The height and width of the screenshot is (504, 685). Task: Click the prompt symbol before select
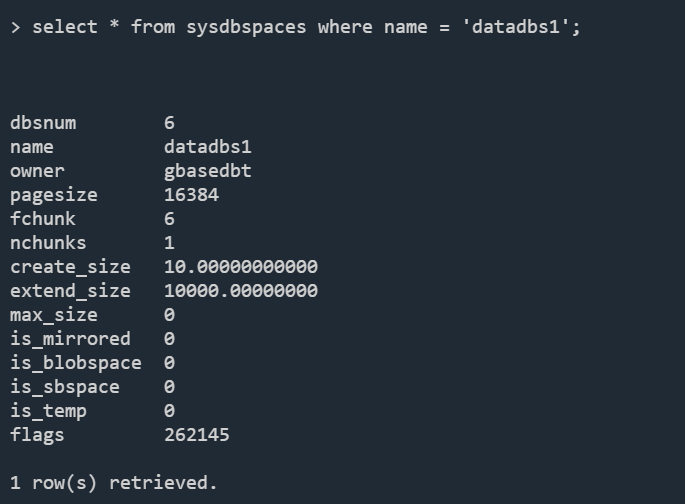[x=16, y=28]
